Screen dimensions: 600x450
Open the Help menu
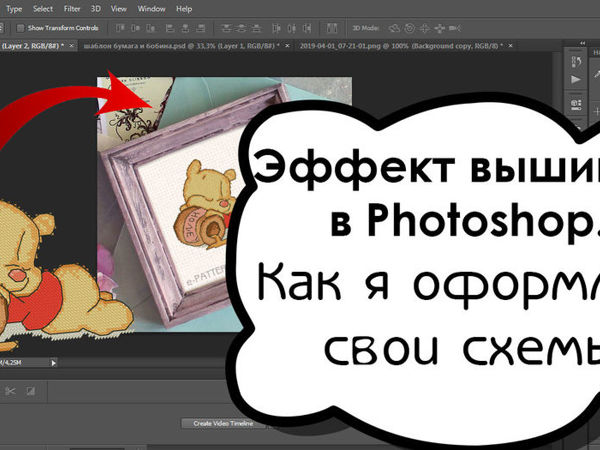coord(184,9)
